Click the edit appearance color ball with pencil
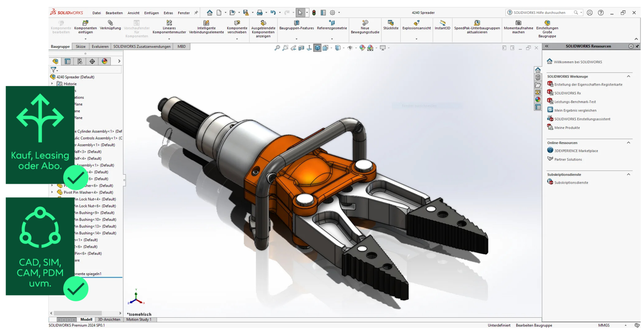Screen dimensions: 644x334 coord(362,48)
